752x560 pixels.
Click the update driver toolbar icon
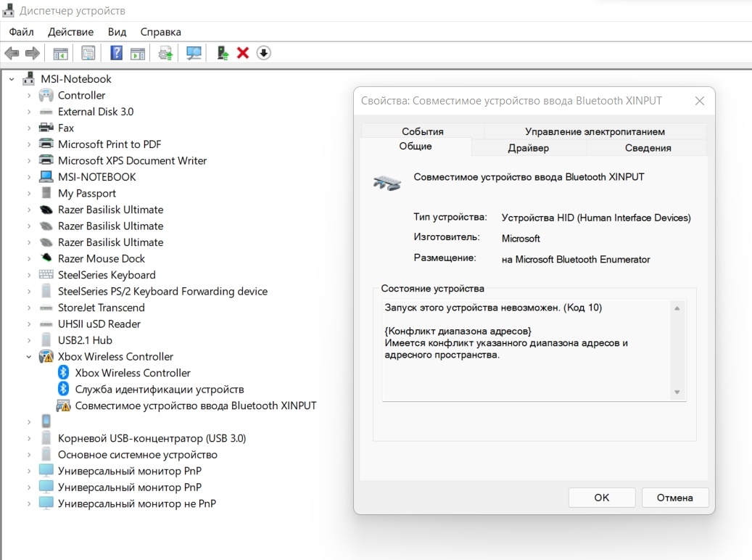tap(165, 53)
